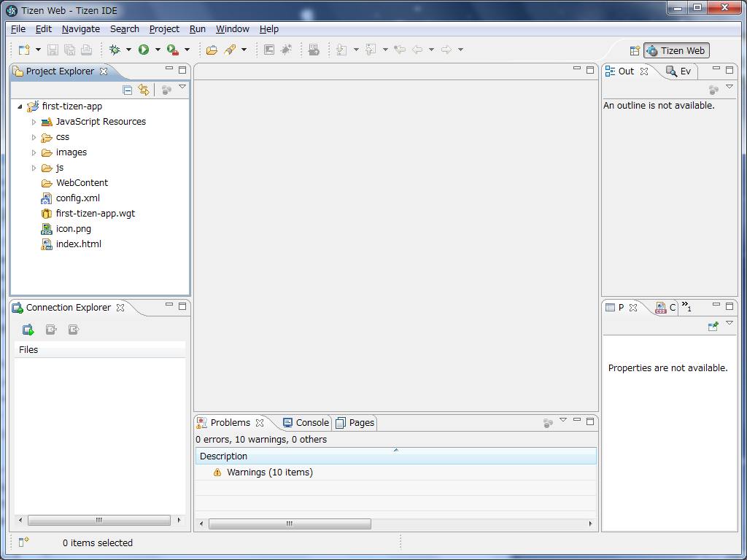Click the Save toolbar icon
The image size is (747, 560).
click(x=53, y=50)
